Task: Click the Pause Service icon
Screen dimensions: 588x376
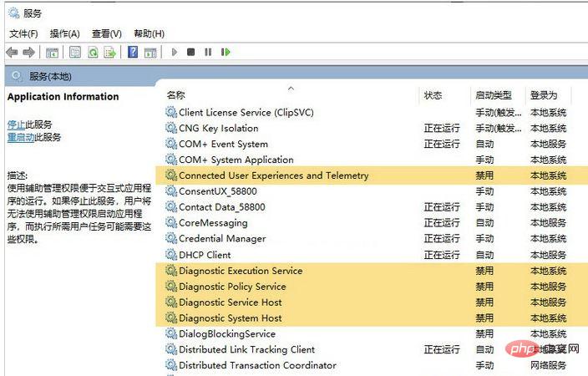Action: click(208, 52)
